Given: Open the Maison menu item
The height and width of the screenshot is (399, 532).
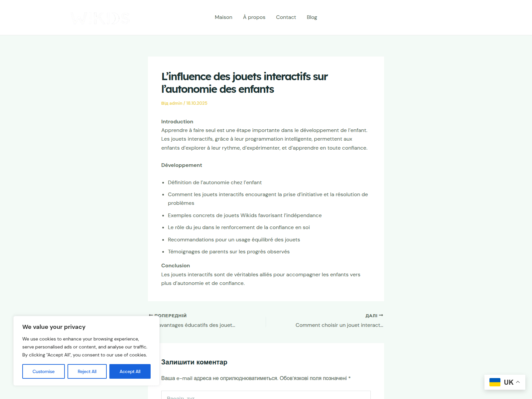Looking at the screenshot, I should tap(223, 17).
